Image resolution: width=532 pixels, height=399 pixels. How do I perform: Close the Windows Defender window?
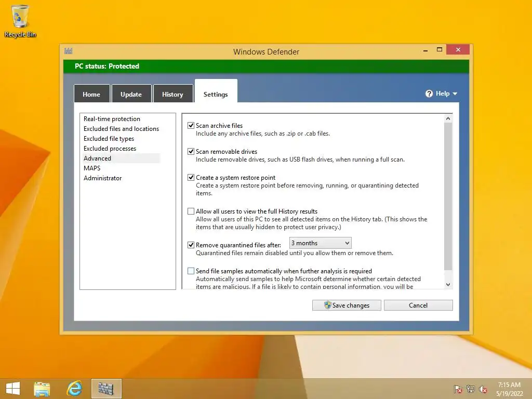tap(458, 49)
